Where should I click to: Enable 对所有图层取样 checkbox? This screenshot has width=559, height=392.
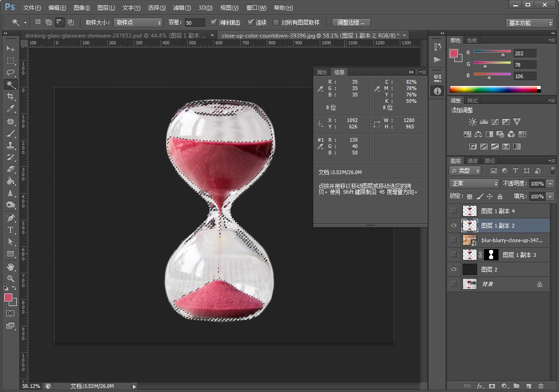pos(276,22)
